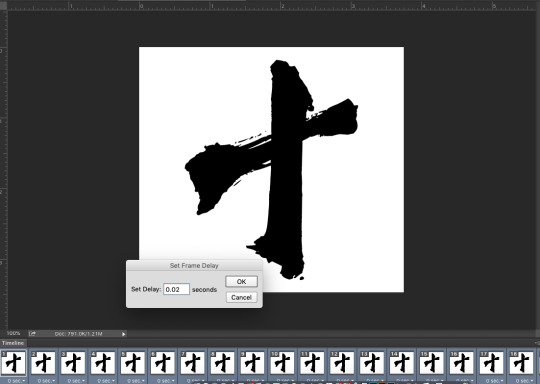Select animation frame 18 thumbnail
Viewport: 540px width, 384px height.
(x=521, y=363)
